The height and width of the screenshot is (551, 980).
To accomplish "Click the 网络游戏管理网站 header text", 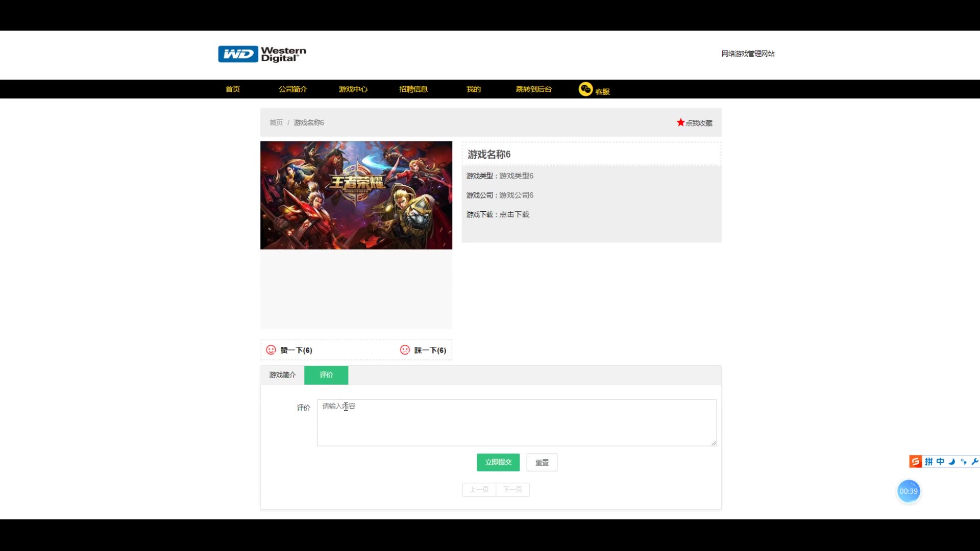I will (x=748, y=54).
